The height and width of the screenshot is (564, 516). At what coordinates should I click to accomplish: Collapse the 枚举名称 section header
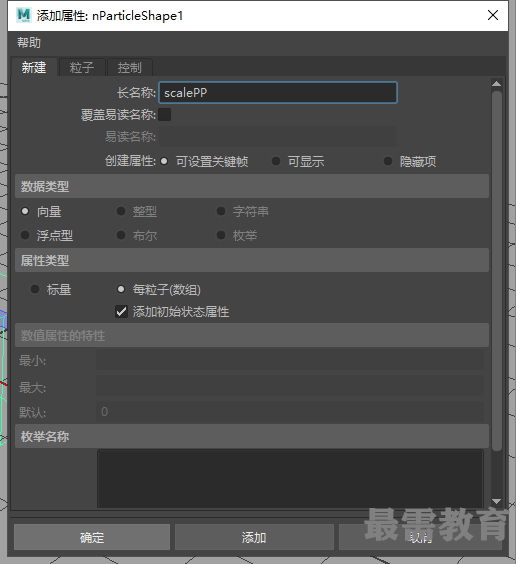[x=252, y=436]
